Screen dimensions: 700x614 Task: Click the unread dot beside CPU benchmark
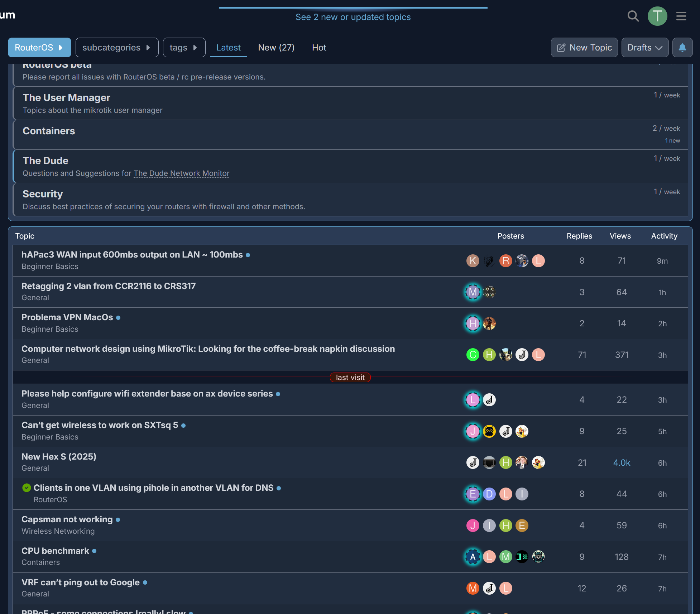[x=94, y=551]
